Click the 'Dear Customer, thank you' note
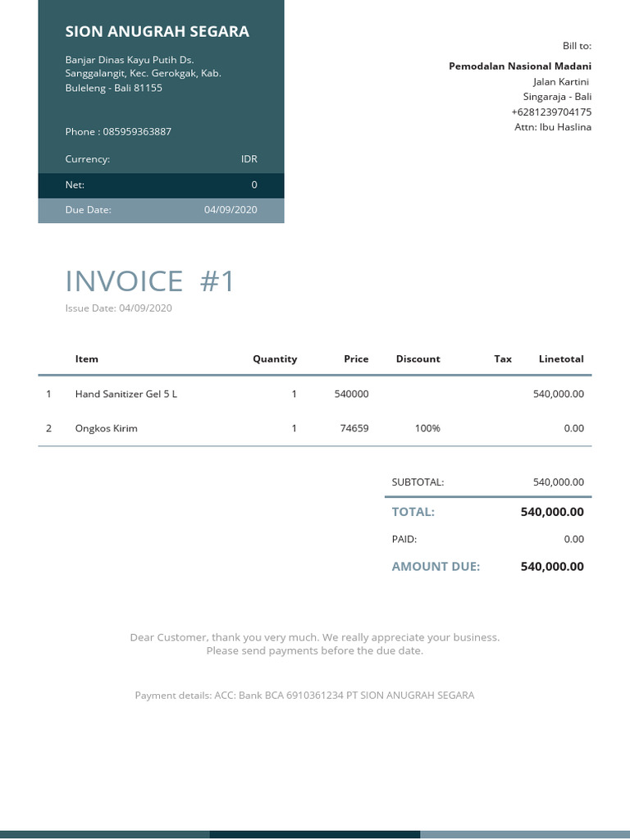The width and height of the screenshot is (630, 840). tap(315, 637)
